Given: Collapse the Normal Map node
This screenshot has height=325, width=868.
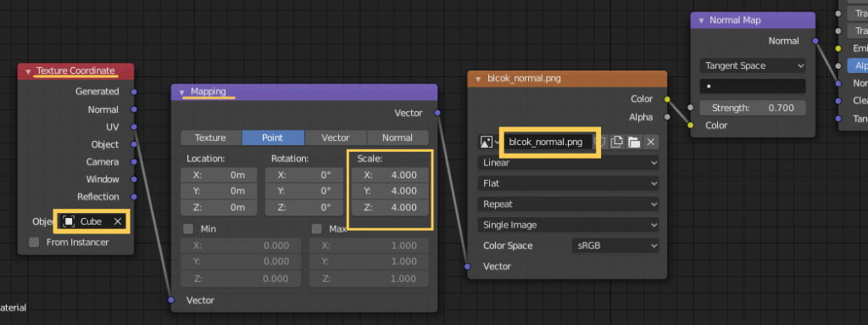Looking at the screenshot, I should pos(700,20).
